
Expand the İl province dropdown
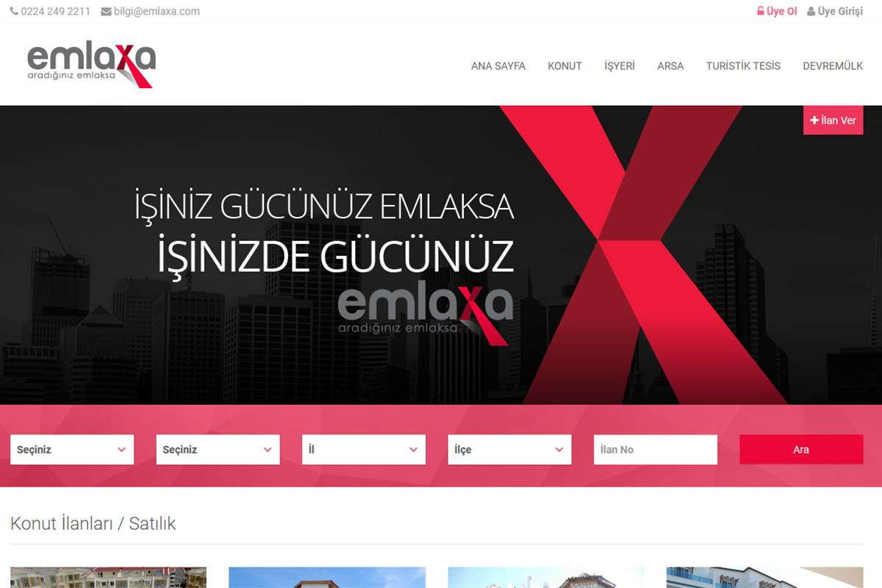coord(363,450)
